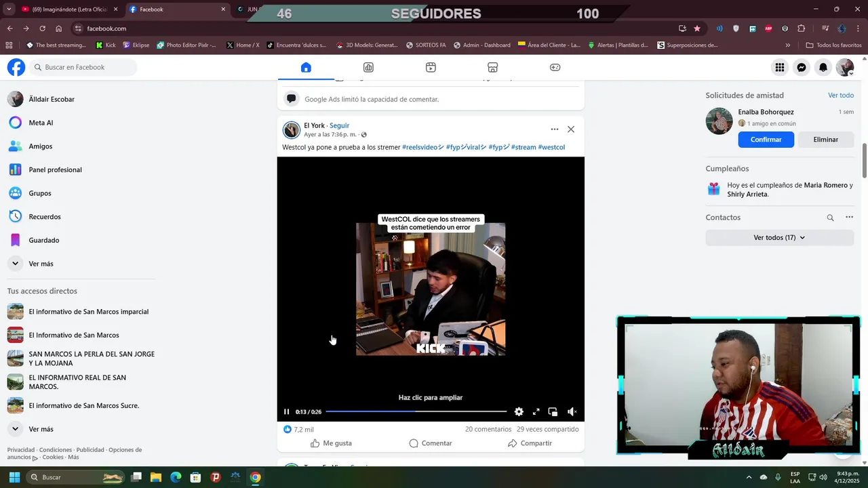Open the Video tab icon in top nav
This screenshot has width=868, height=488.
click(431, 67)
